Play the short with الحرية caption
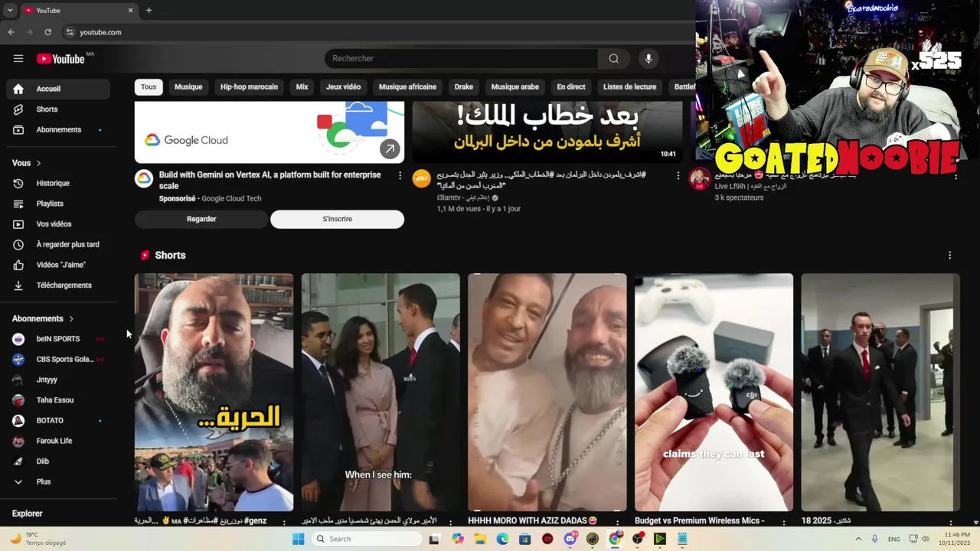The width and height of the screenshot is (980, 551). click(214, 392)
